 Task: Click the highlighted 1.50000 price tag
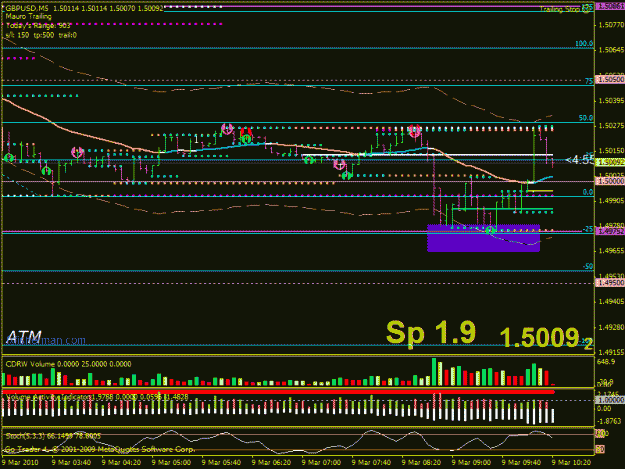[610, 181]
